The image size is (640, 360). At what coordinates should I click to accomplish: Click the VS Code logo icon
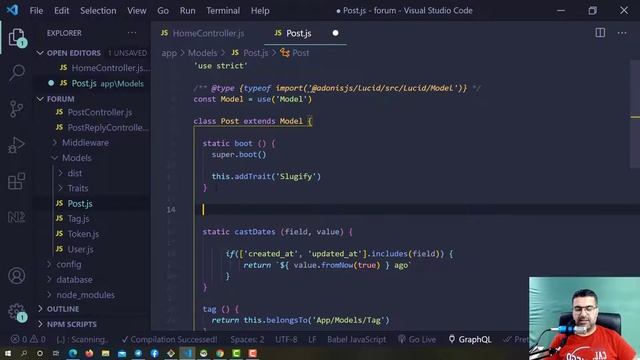(x=12, y=10)
